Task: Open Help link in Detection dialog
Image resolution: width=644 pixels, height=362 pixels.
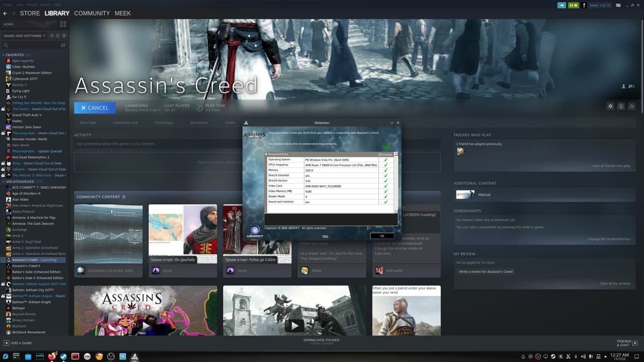Action: [x=325, y=236]
